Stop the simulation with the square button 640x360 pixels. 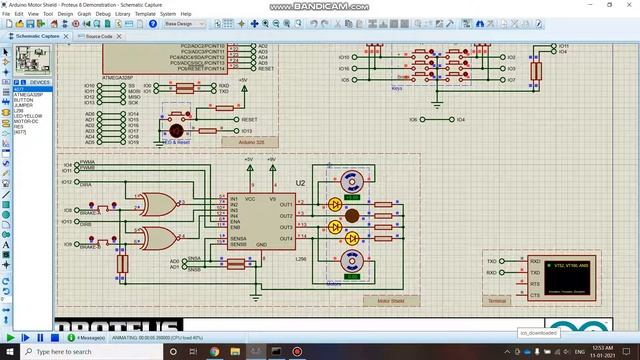click(55, 338)
